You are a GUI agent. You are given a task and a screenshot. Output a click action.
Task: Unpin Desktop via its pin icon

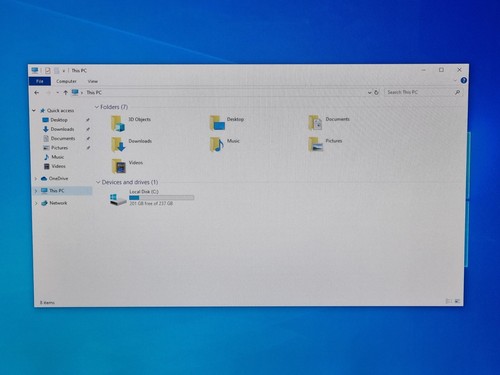88,120
